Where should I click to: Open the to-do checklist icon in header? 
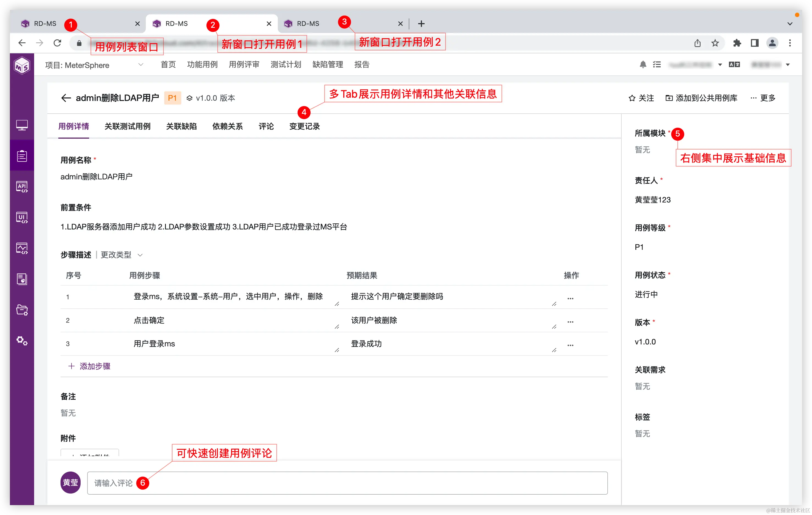(x=657, y=64)
